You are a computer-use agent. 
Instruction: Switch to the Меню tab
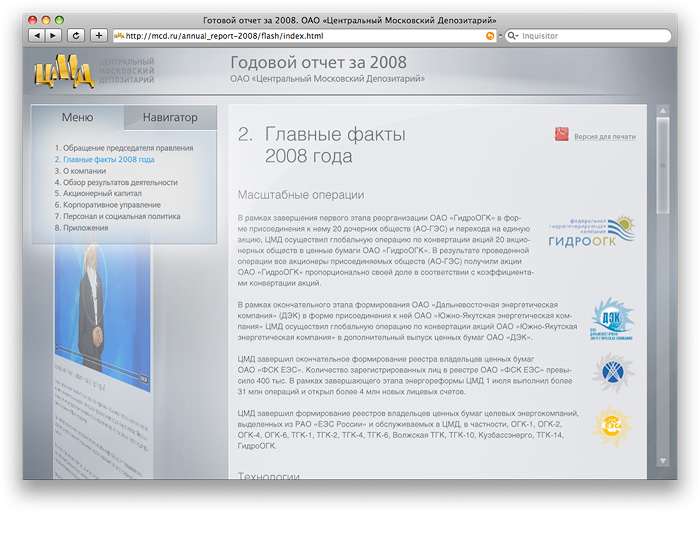coord(77,117)
